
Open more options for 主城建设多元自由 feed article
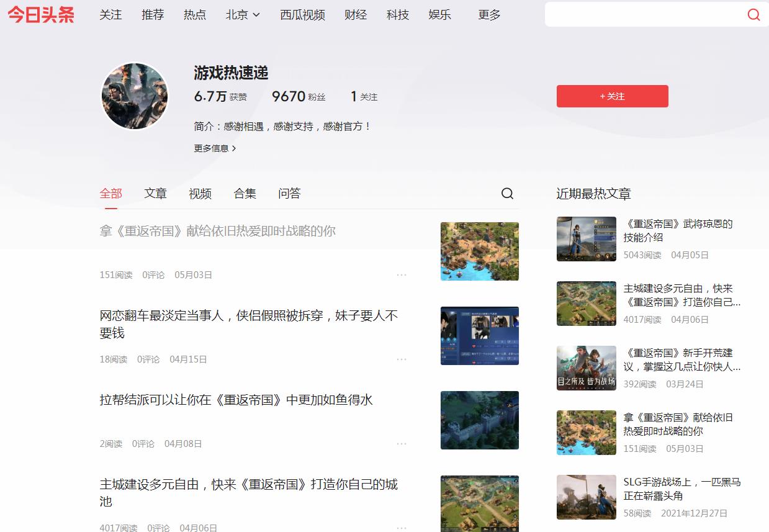(402, 528)
